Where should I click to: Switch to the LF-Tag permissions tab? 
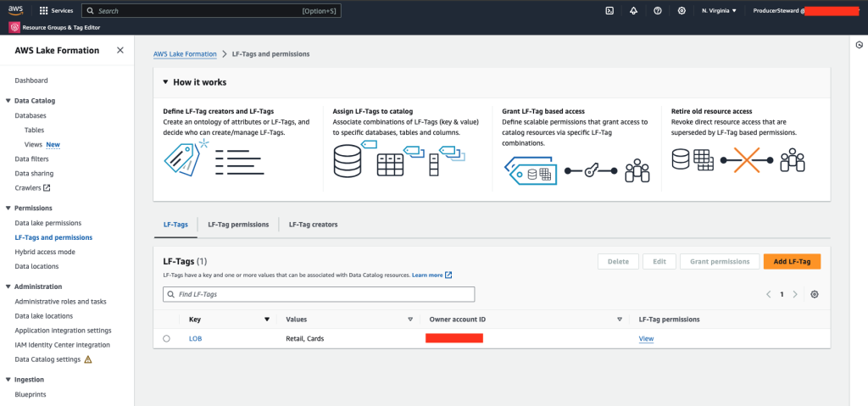tap(238, 225)
